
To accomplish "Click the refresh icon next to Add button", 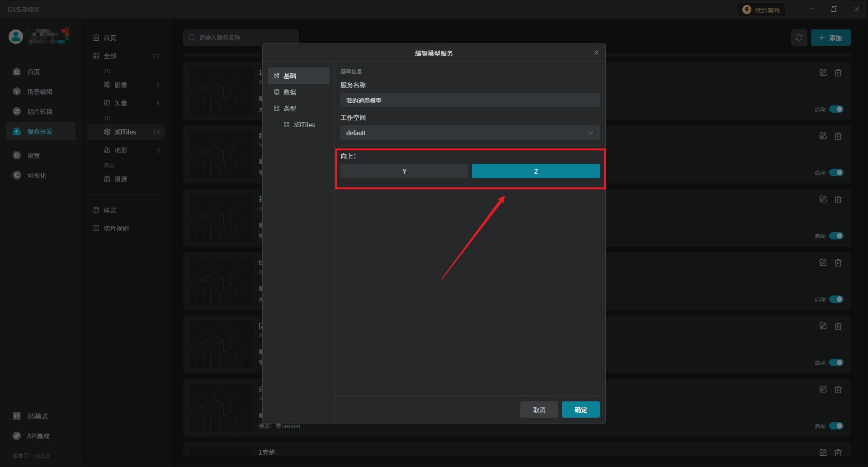I will [799, 38].
